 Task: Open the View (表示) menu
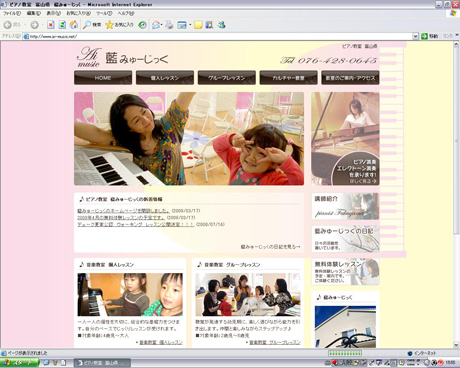(53, 13)
